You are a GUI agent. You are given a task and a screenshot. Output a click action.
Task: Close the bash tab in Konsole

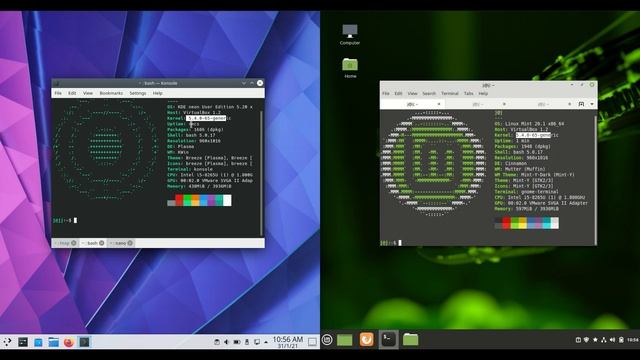[102, 243]
